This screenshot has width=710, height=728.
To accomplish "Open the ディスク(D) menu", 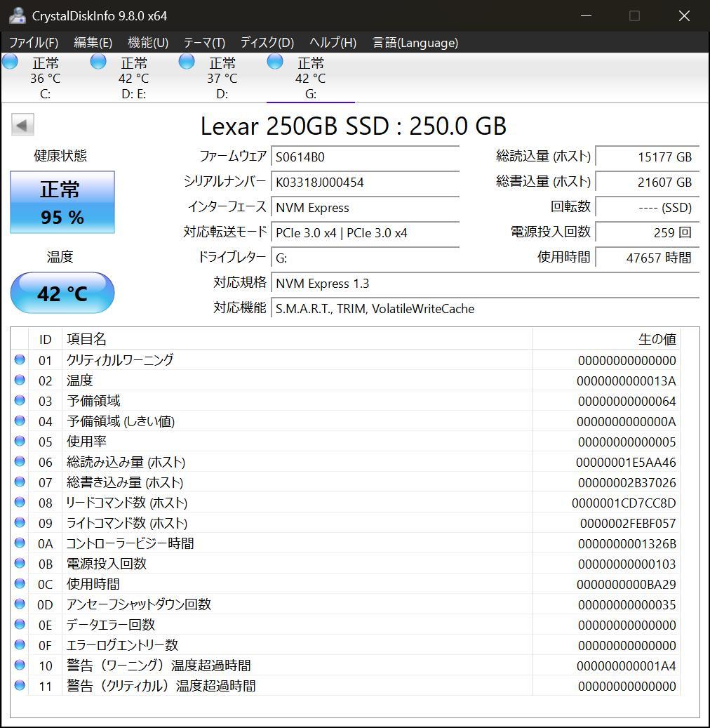I will pyautogui.click(x=267, y=43).
